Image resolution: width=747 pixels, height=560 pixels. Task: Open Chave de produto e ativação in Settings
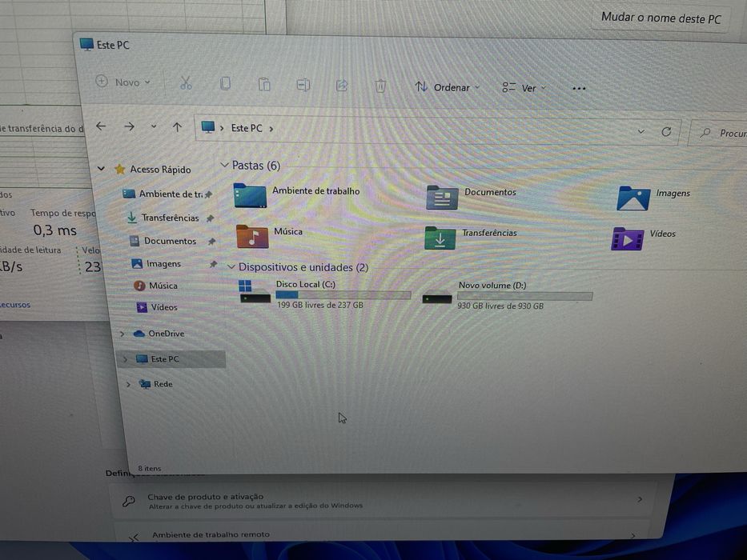[384, 501]
